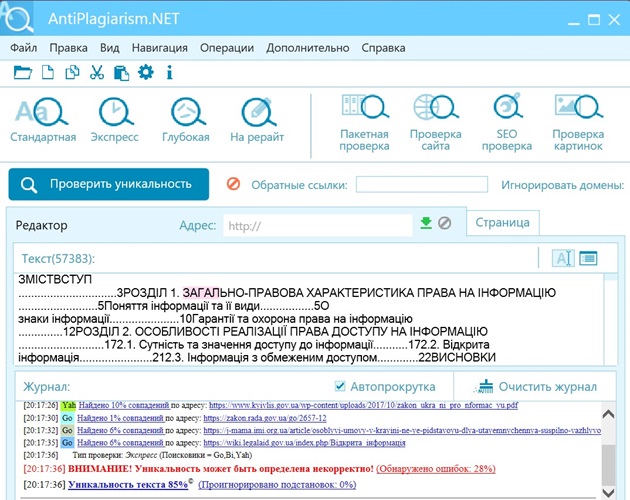The width and height of the screenshot is (630, 500).
Task: Click Игнорировать домены: label
Action: (562, 185)
